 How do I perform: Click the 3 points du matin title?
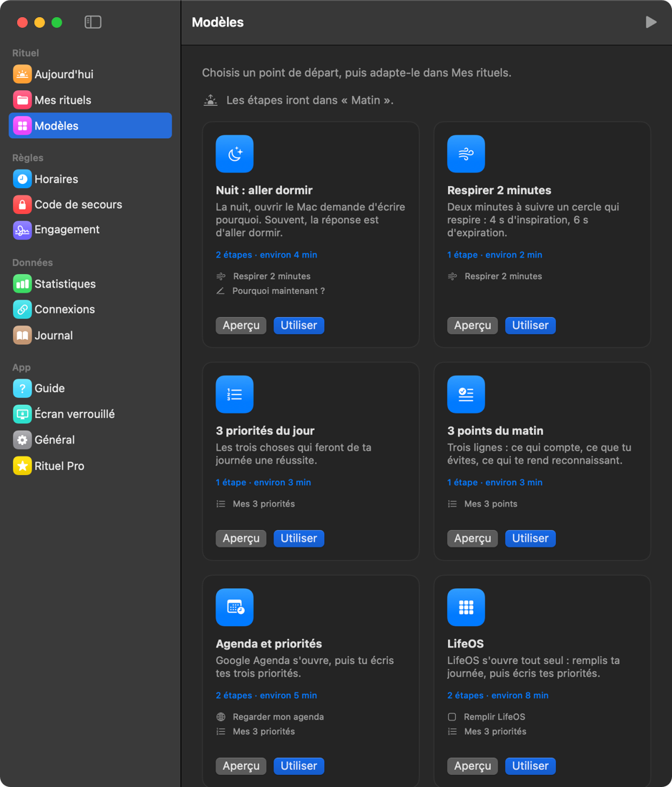(x=495, y=431)
